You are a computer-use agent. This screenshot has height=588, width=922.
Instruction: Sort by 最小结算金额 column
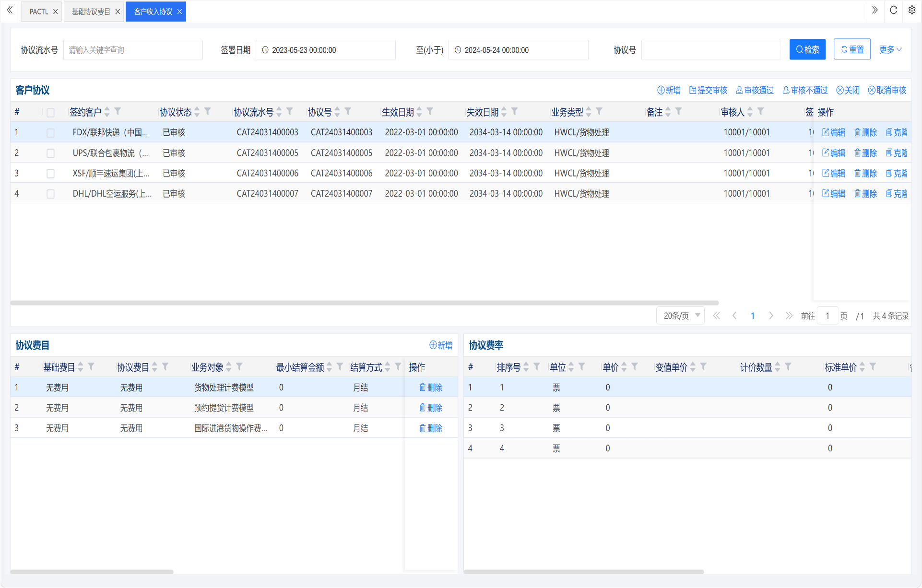pos(329,367)
